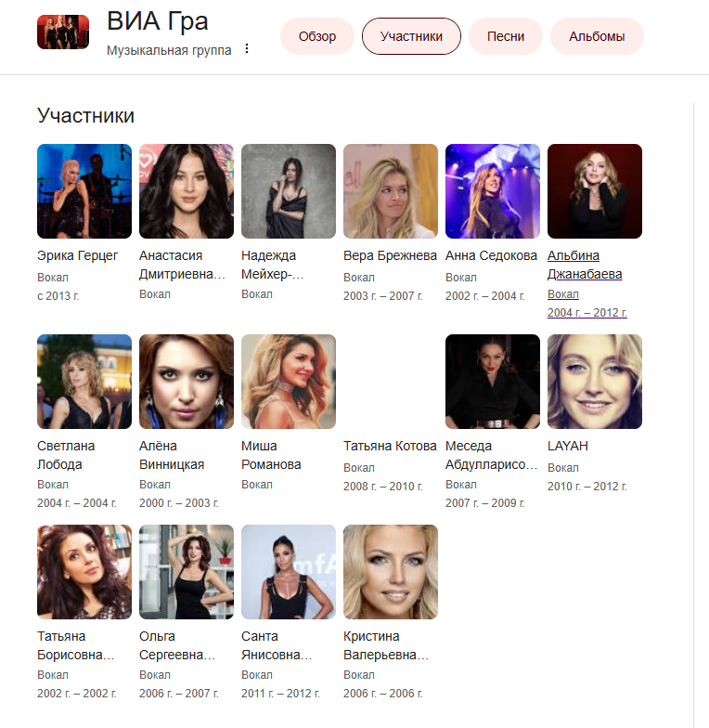This screenshot has height=728, width=709.
Task: Follow the Альбина Джанабаева name link
Action: tap(585, 265)
